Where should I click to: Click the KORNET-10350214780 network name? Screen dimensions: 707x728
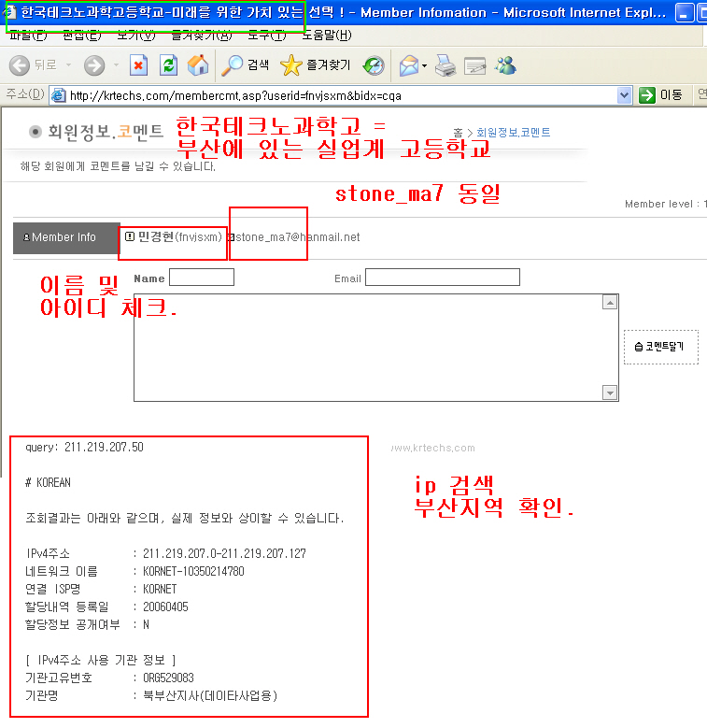tap(193, 571)
